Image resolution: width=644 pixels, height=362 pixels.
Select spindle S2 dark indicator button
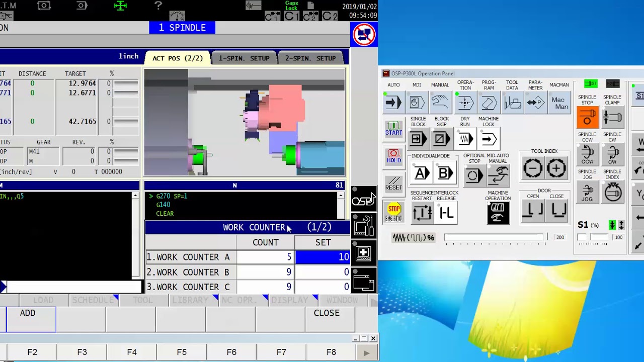click(x=612, y=83)
